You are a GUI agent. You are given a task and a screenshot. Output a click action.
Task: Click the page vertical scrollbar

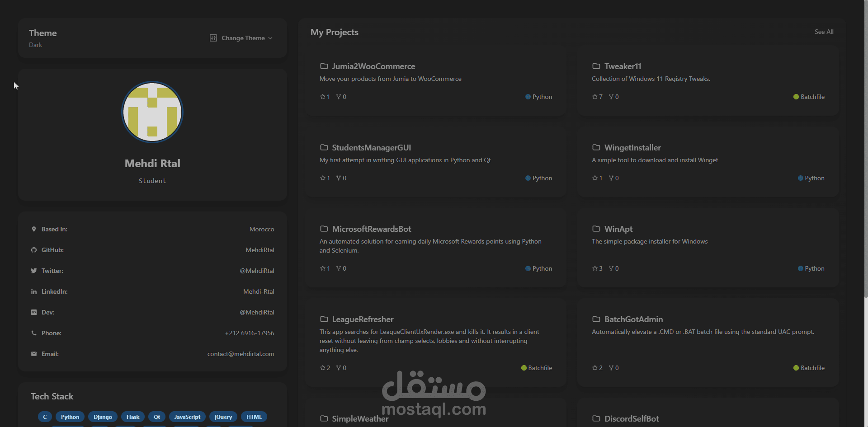click(866, 149)
